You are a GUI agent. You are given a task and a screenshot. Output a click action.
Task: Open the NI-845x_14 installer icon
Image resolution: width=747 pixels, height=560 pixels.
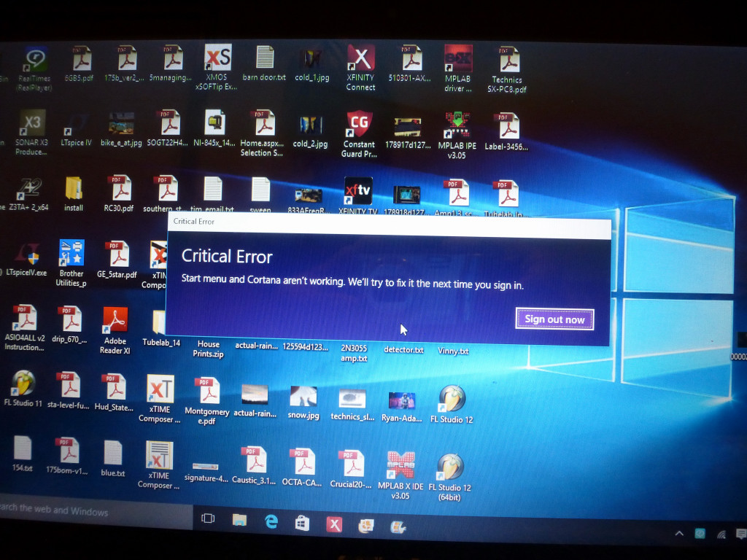[x=214, y=128]
